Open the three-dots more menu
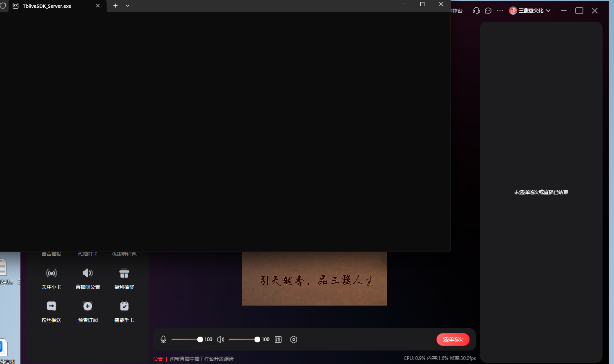This screenshot has width=614, height=364. (x=500, y=11)
